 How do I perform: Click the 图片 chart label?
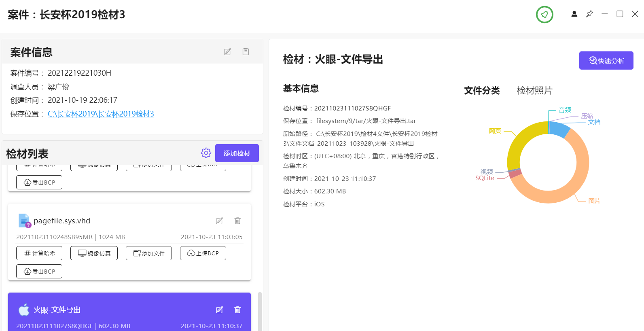tap(594, 201)
